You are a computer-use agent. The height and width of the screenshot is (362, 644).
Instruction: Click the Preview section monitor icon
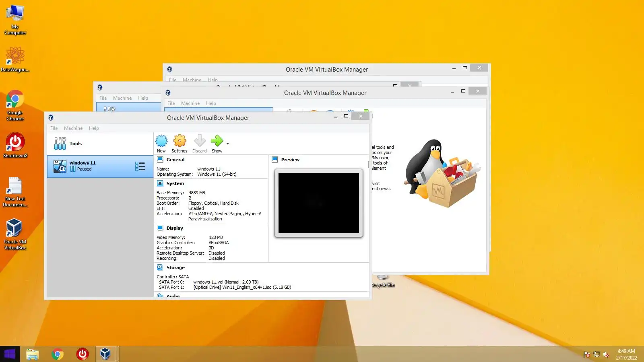[275, 160]
